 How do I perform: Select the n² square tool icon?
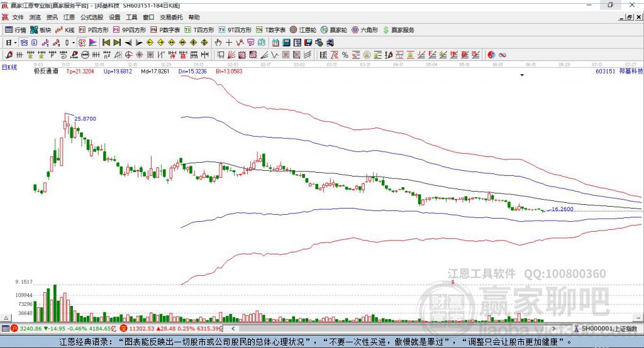click(x=107, y=55)
